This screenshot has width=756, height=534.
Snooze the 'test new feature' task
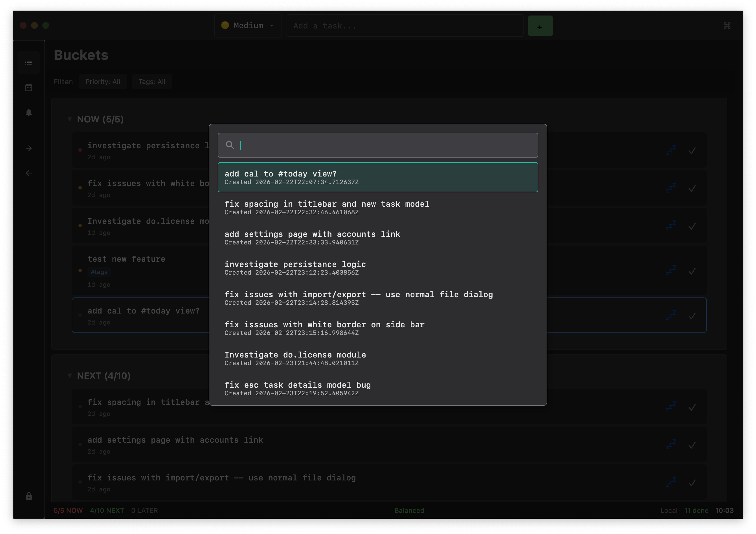point(671,270)
